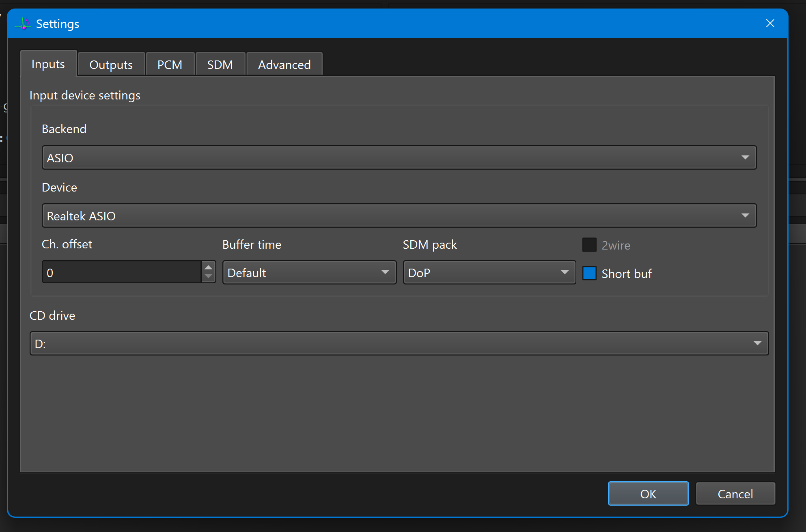This screenshot has height=532, width=806.
Task: Go to the Advanced tab
Action: [284, 65]
